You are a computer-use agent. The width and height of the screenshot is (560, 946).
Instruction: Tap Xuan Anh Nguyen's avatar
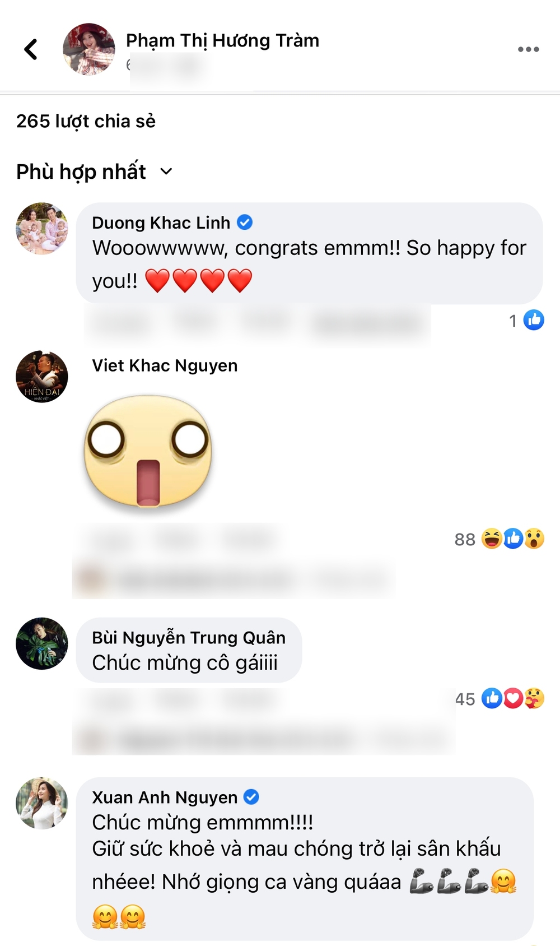[x=42, y=803]
